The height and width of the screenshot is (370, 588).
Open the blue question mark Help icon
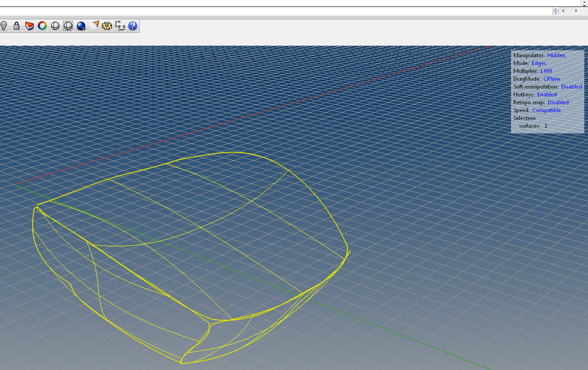133,26
